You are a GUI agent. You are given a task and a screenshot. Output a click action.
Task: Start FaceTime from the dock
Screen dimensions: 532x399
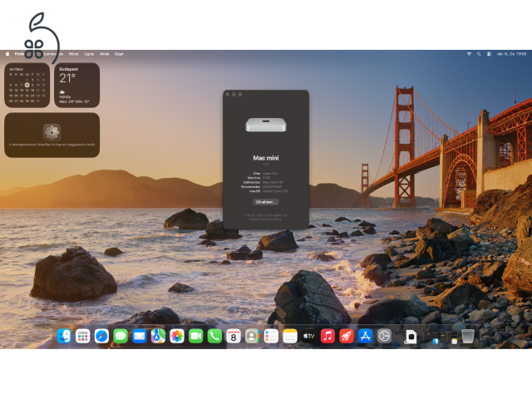(196, 336)
